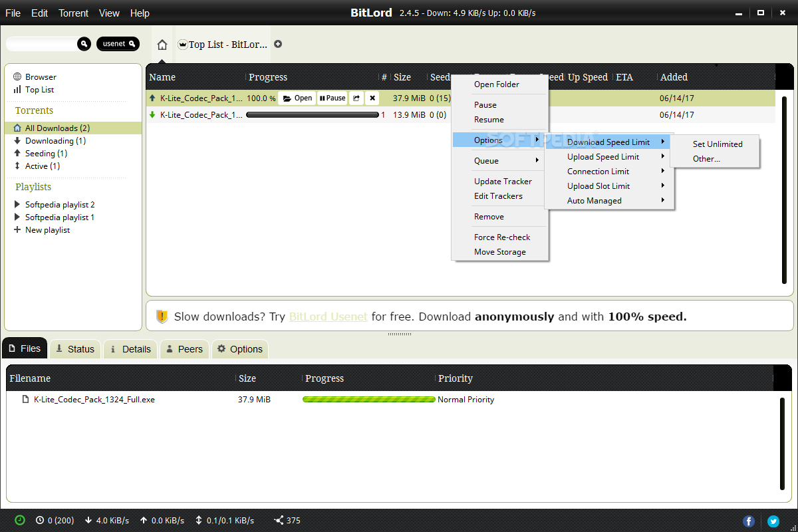Click the share icon on completed torrent
The height and width of the screenshot is (532, 798).
(356, 98)
